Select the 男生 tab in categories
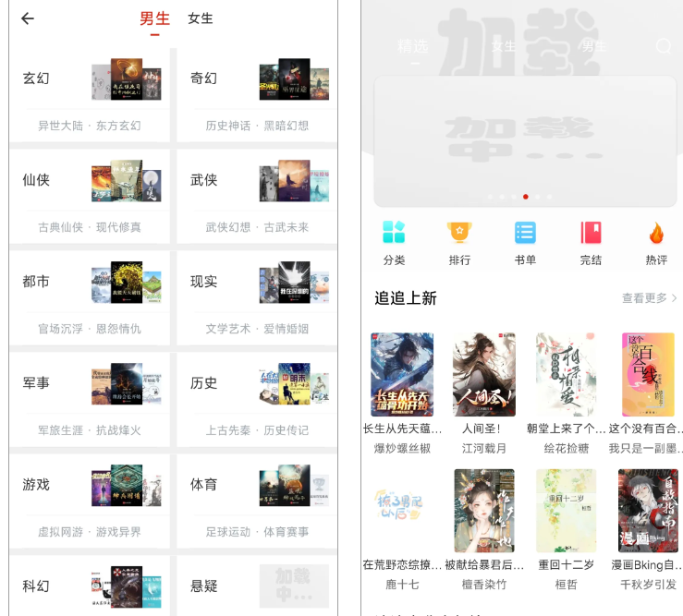The width and height of the screenshot is (683, 616). point(154,18)
